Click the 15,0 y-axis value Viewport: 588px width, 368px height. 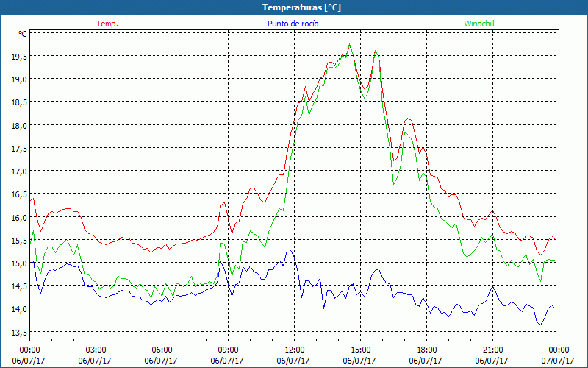pyautogui.click(x=20, y=263)
